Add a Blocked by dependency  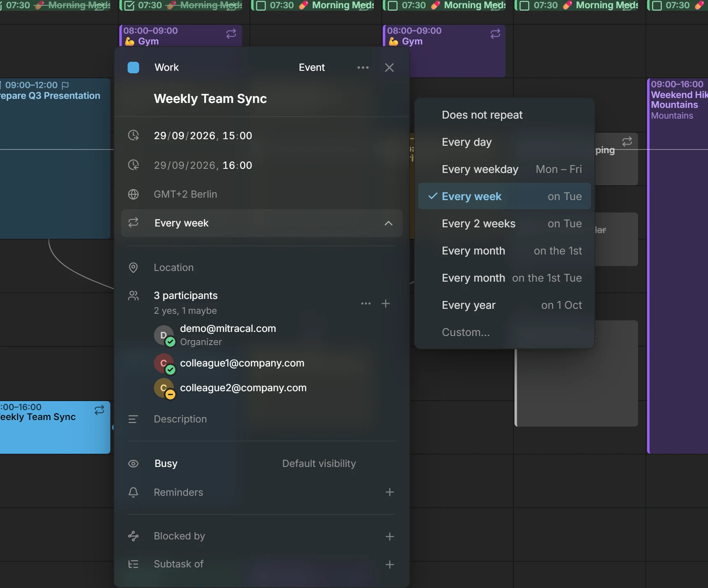[390, 537]
